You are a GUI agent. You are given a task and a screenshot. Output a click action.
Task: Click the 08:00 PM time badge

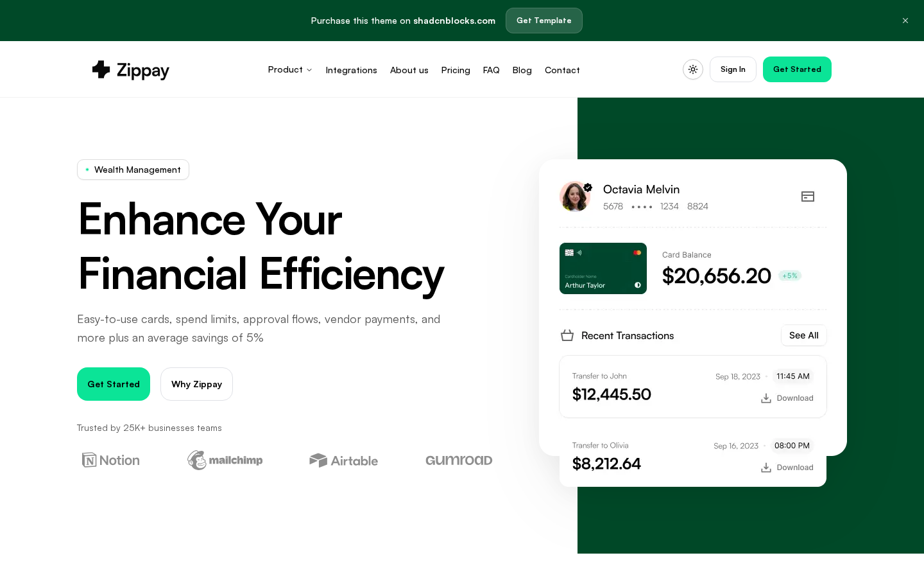pyautogui.click(x=792, y=446)
